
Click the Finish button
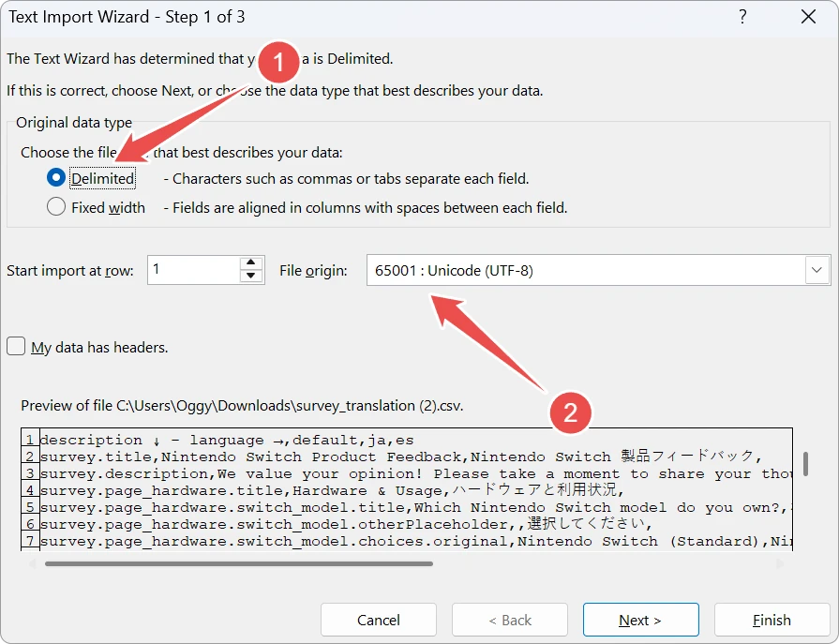(772, 620)
